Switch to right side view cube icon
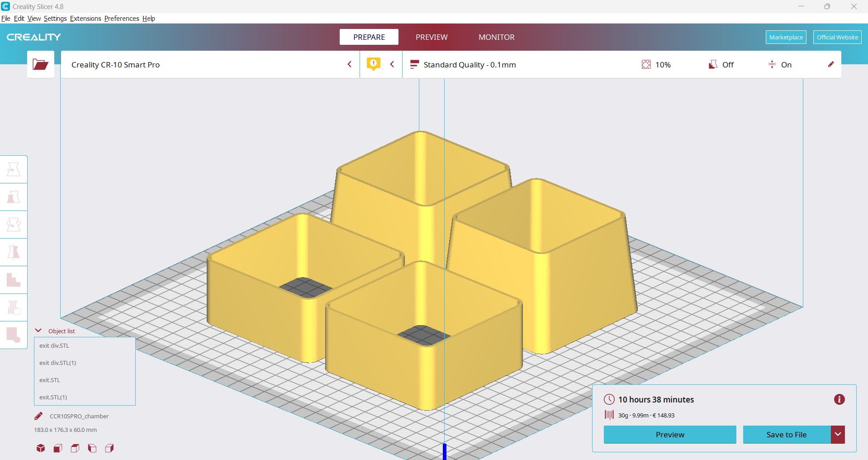 click(x=109, y=448)
